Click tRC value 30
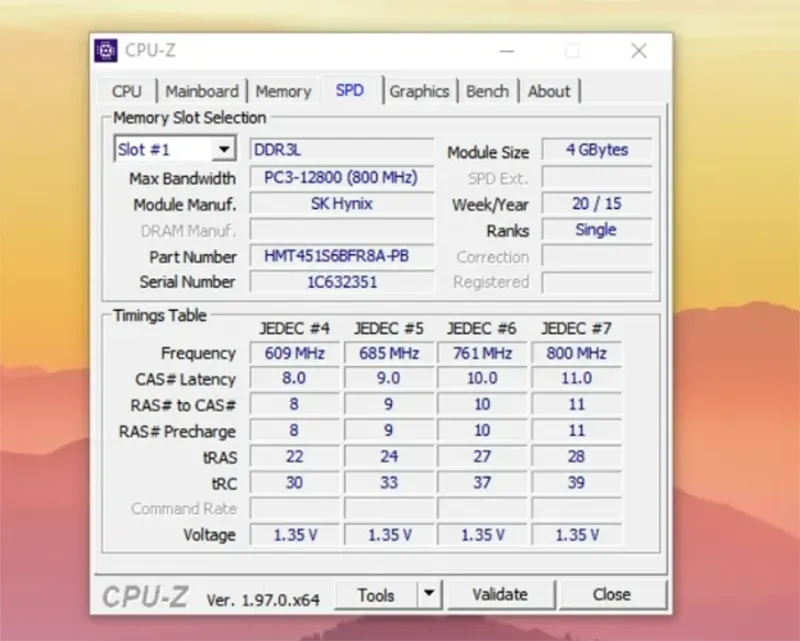The image size is (800, 641). [x=294, y=483]
